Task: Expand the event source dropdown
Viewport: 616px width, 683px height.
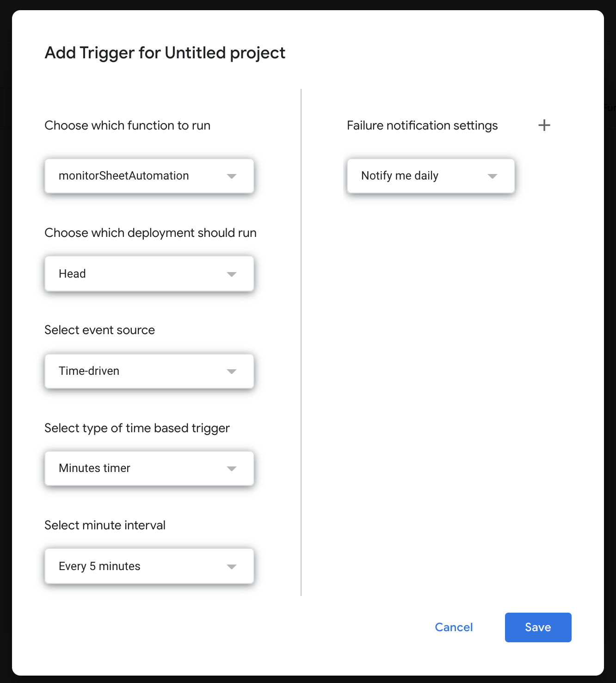Action: click(x=149, y=371)
